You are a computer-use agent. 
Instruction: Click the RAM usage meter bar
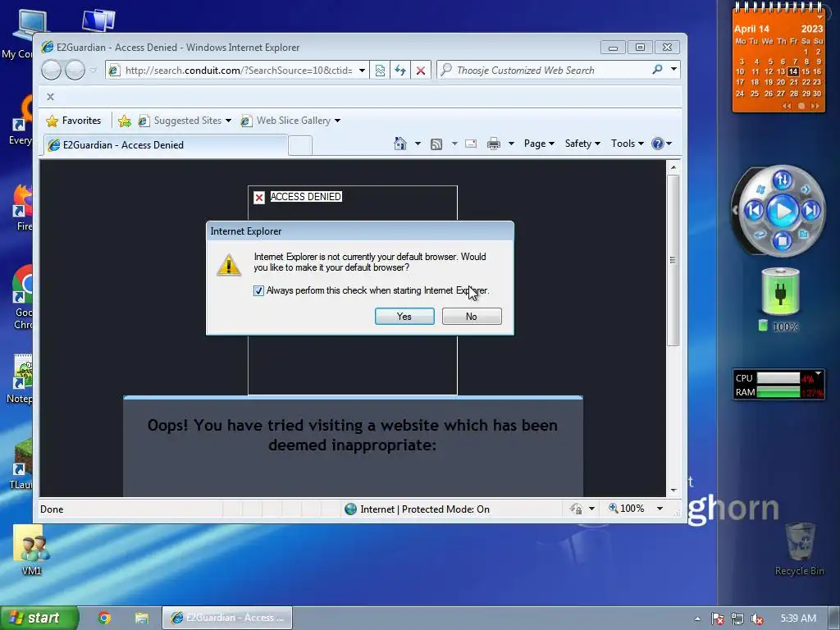pyautogui.click(x=778, y=392)
